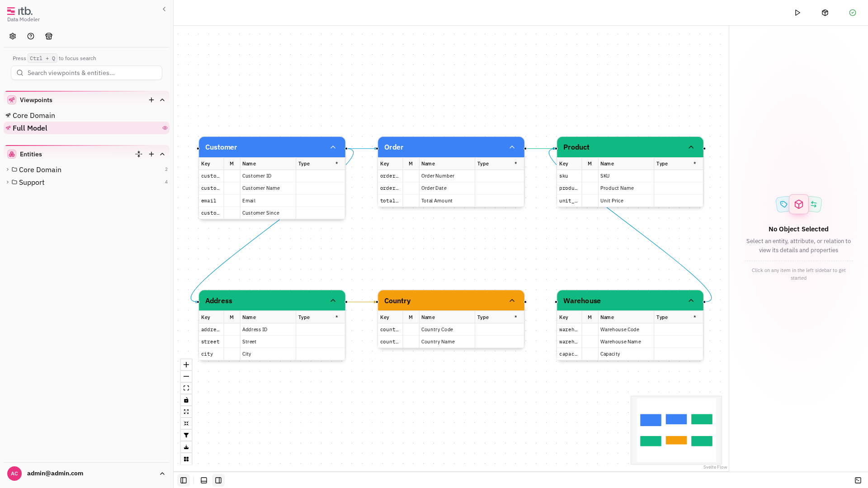Collapse the left sidebar with arrow

tap(164, 9)
